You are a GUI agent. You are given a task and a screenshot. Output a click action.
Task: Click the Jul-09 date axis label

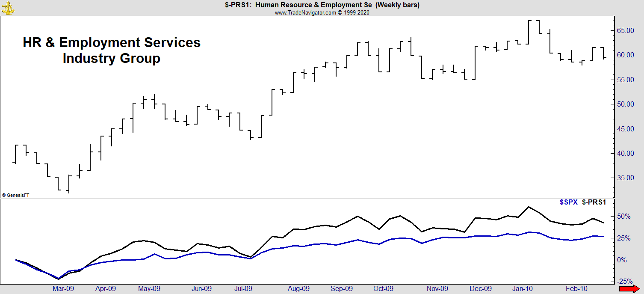243,289
